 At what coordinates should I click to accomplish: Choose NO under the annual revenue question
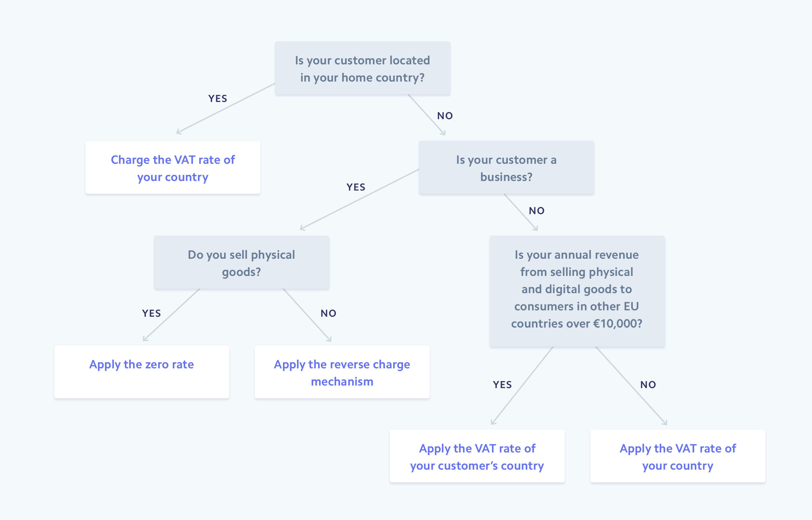648,385
